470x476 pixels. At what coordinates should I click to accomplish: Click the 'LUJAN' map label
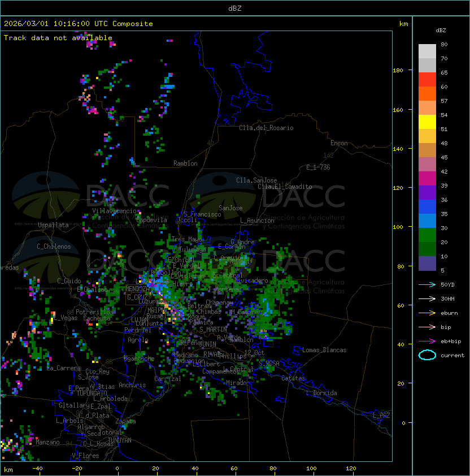click(x=140, y=320)
